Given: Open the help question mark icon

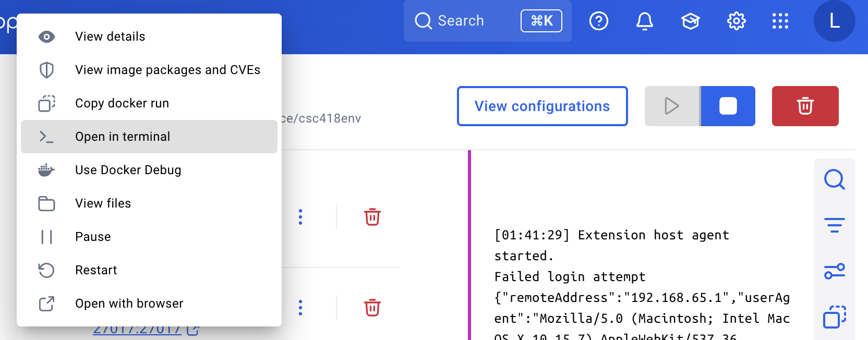Looking at the screenshot, I should coord(598,21).
